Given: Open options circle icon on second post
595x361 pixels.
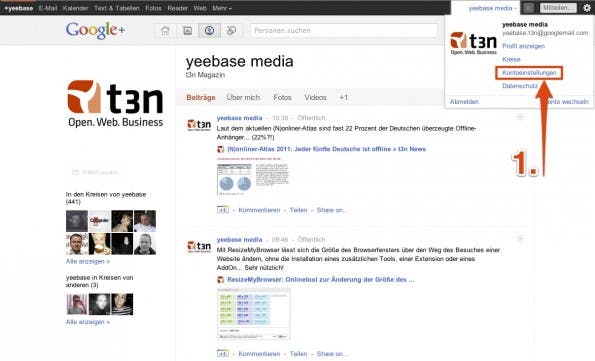Looking at the screenshot, I should 520,239.
